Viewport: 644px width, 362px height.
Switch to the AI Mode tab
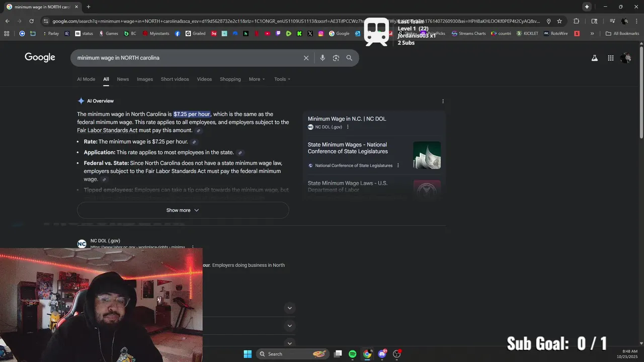(x=86, y=79)
